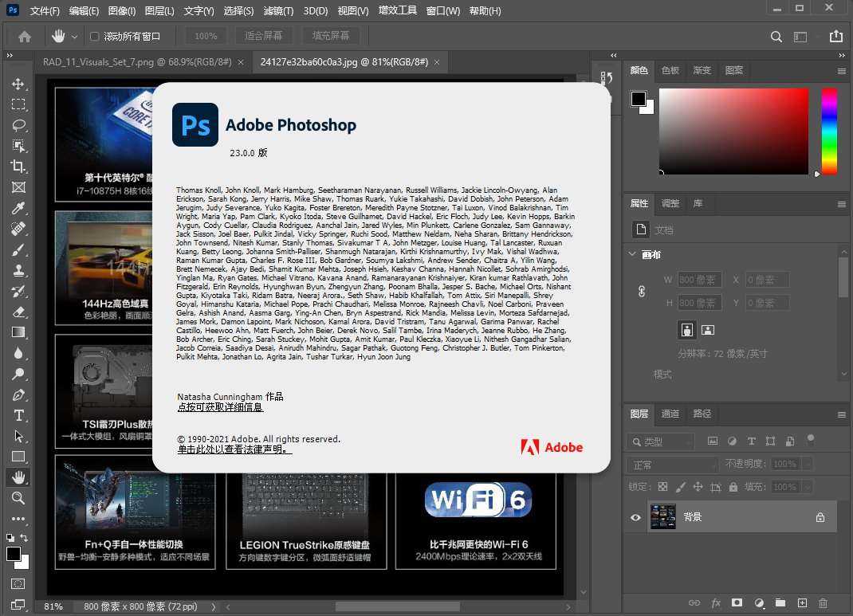Enable the 滚动所有窗口 checkbox

click(95, 36)
